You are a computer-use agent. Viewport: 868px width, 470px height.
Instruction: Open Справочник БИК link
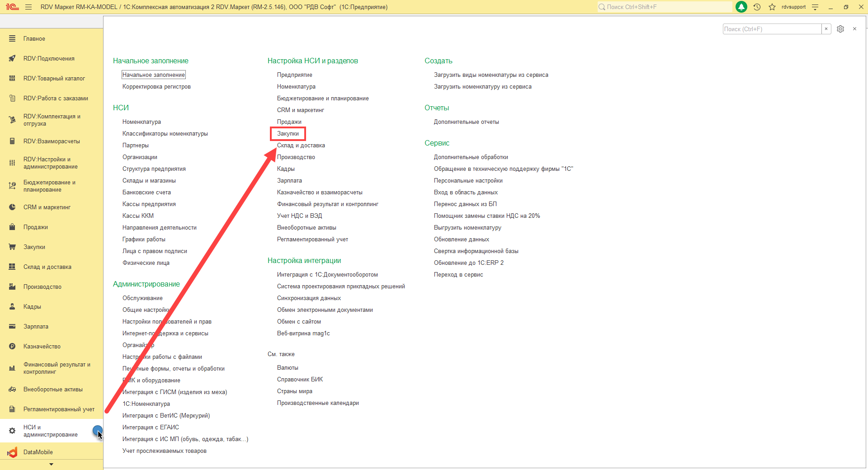click(x=300, y=380)
